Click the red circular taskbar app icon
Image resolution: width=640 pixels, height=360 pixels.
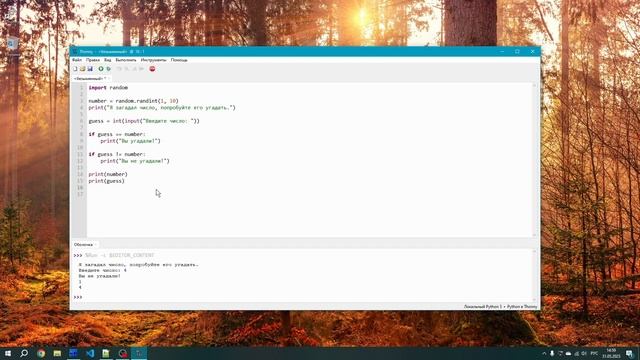point(123,353)
